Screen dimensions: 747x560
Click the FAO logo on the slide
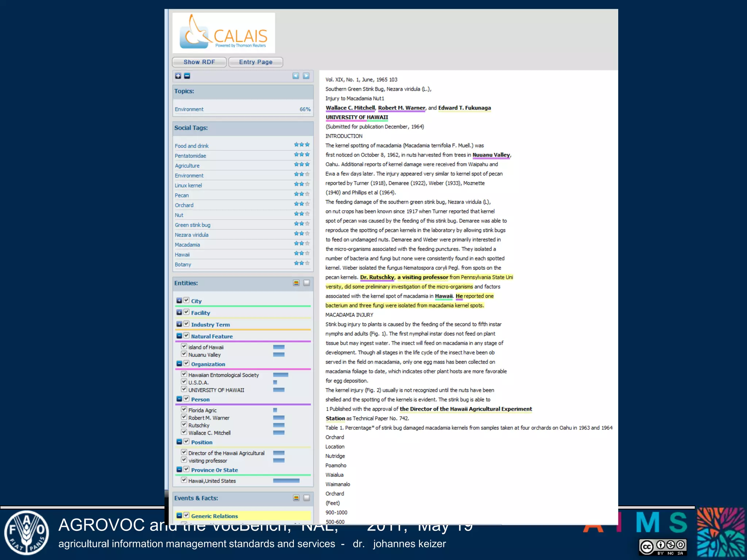click(x=26, y=533)
